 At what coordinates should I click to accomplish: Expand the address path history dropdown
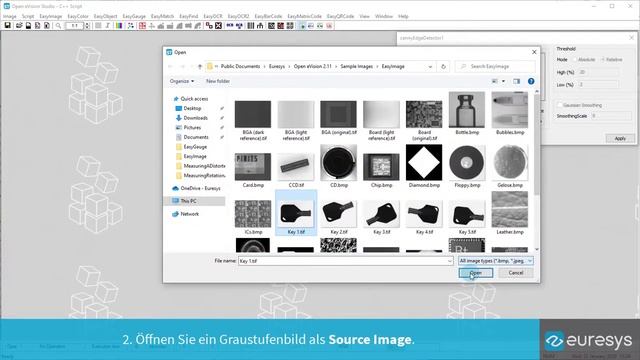coord(430,67)
